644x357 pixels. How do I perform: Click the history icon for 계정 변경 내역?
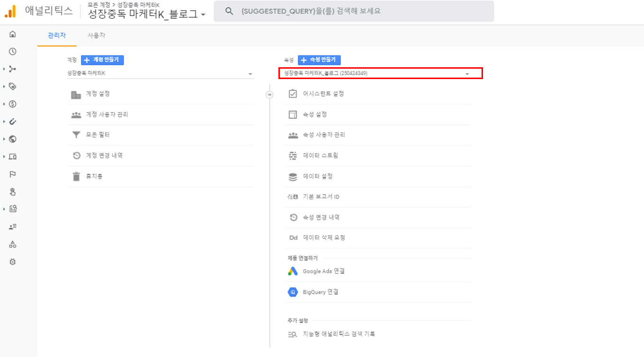76,156
